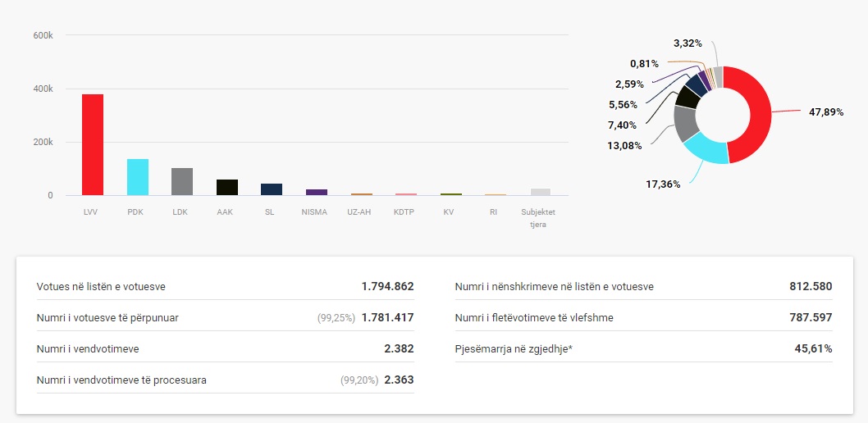Select the navy SL bar
The image size is (868, 423).
(271, 189)
